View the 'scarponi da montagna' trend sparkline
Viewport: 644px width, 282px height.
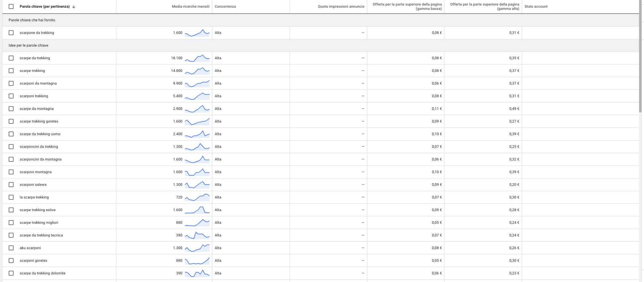pyautogui.click(x=197, y=83)
